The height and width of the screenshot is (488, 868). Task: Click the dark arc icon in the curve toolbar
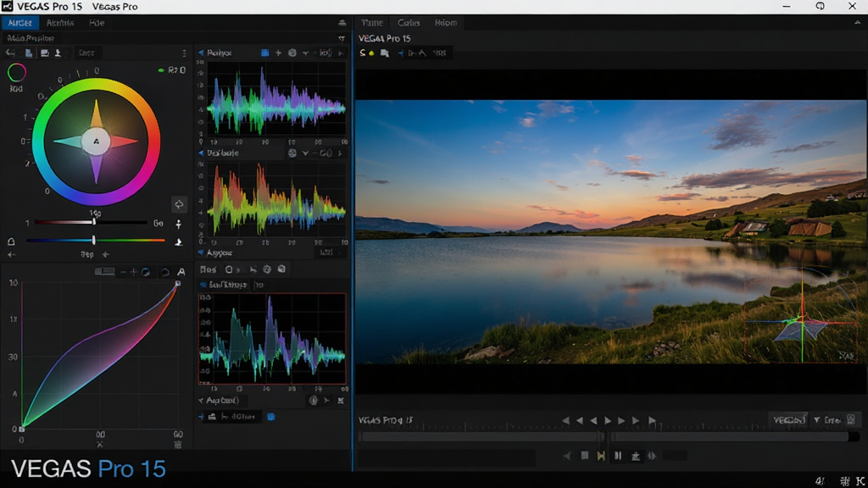click(x=165, y=272)
